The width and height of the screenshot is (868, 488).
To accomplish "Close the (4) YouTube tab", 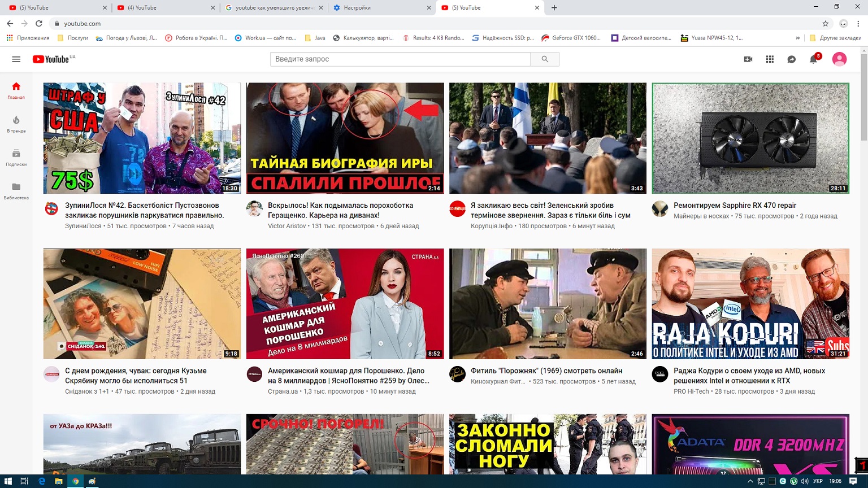I will tap(212, 8).
